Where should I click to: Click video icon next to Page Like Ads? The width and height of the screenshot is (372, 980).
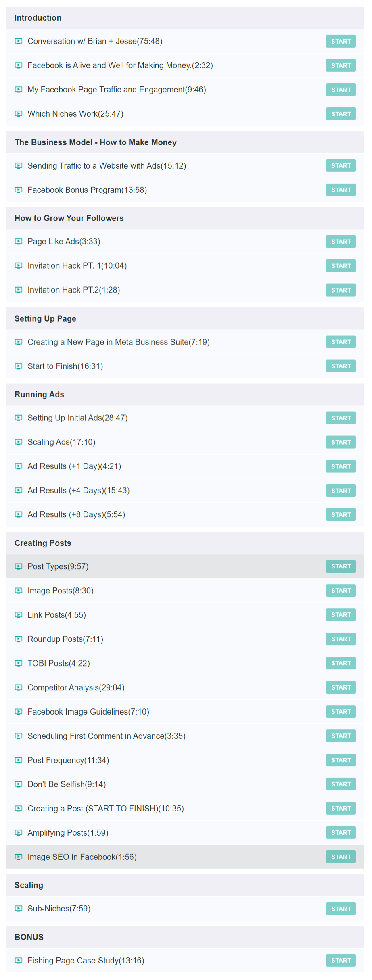tap(19, 242)
